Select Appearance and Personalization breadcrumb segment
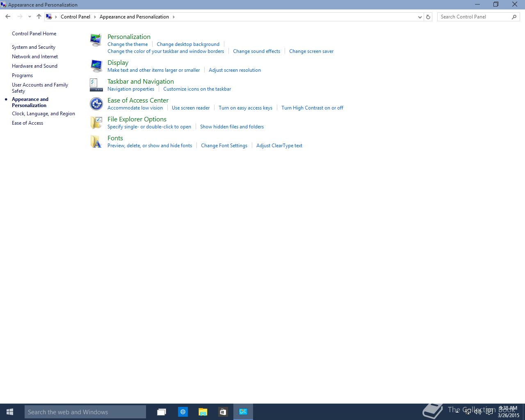The image size is (525, 420). pos(134,17)
